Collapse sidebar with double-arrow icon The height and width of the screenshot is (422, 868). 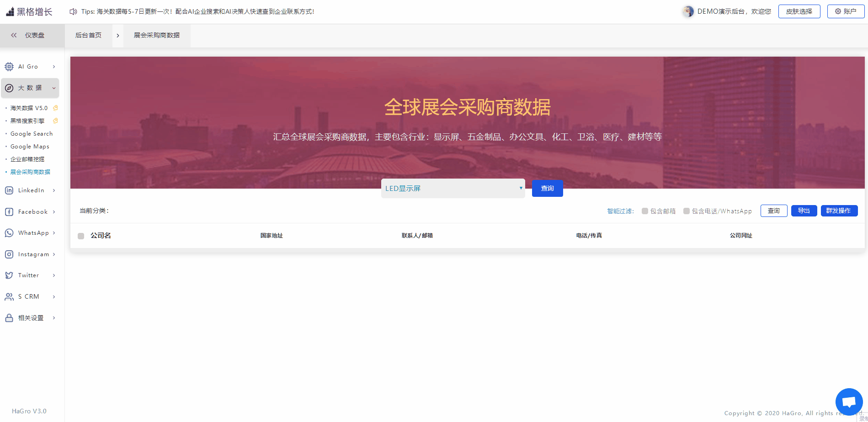click(x=14, y=35)
